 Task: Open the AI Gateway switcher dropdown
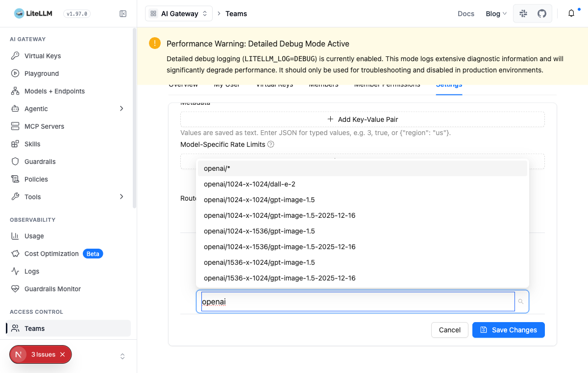pyautogui.click(x=179, y=14)
